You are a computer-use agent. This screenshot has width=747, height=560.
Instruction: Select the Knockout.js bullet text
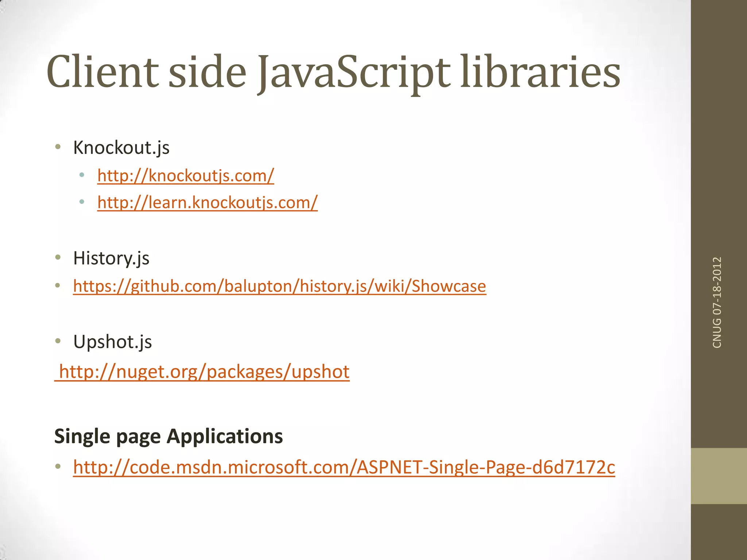pos(121,148)
